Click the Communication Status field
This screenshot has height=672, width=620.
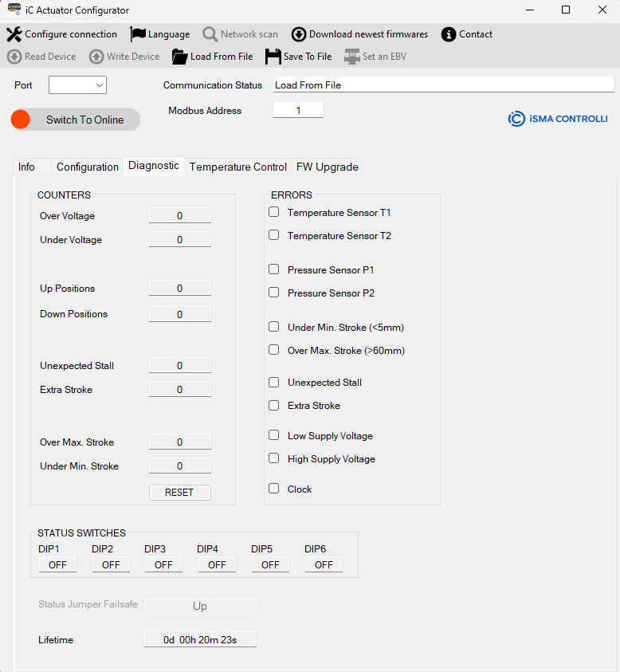click(443, 84)
